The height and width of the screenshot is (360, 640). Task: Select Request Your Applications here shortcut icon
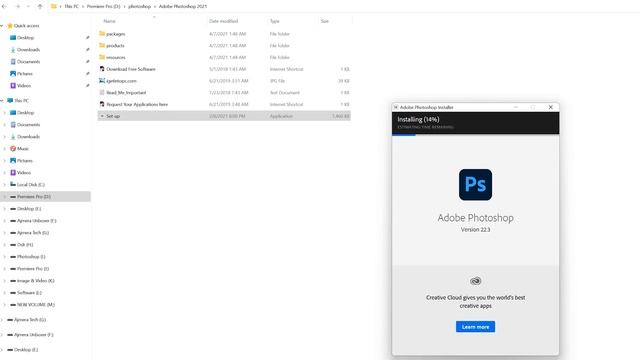coord(102,104)
